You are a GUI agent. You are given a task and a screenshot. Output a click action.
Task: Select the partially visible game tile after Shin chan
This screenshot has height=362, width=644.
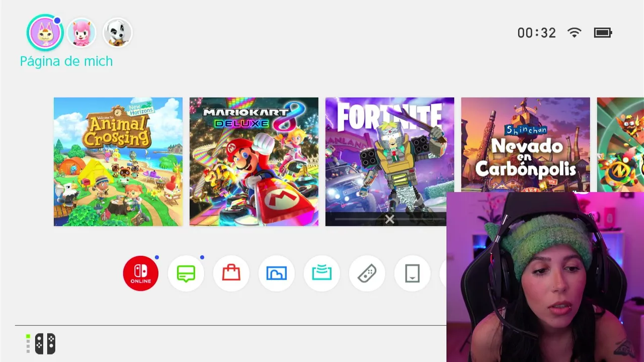tap(620, 145)
